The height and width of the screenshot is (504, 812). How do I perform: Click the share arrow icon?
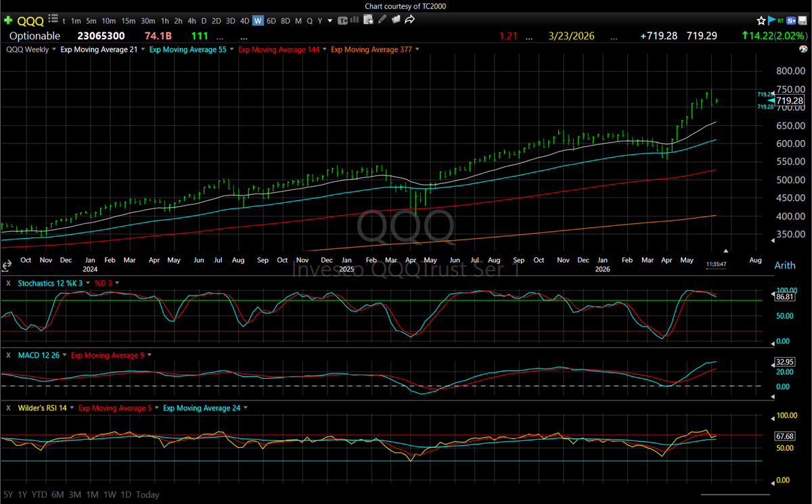point(409,20)
